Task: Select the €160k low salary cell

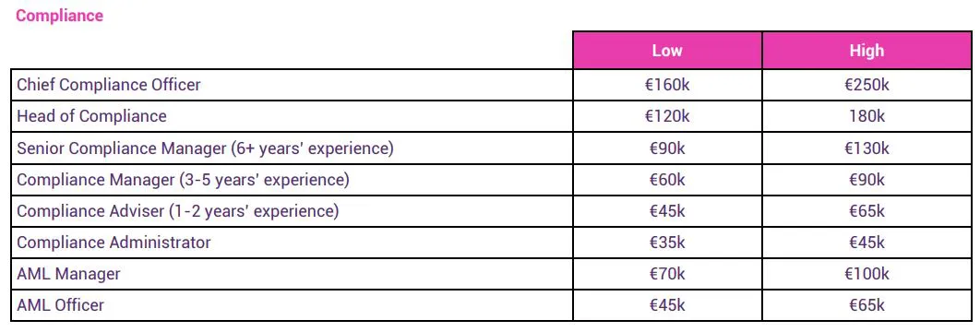Action: pos(667,85)
